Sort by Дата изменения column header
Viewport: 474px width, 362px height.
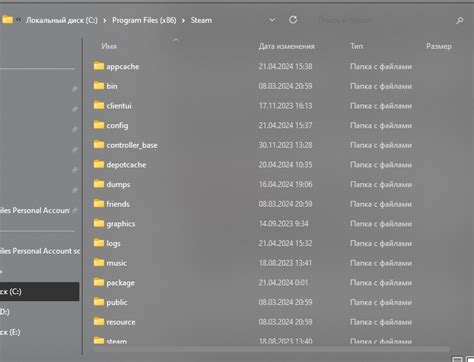(x=286, y=46)
